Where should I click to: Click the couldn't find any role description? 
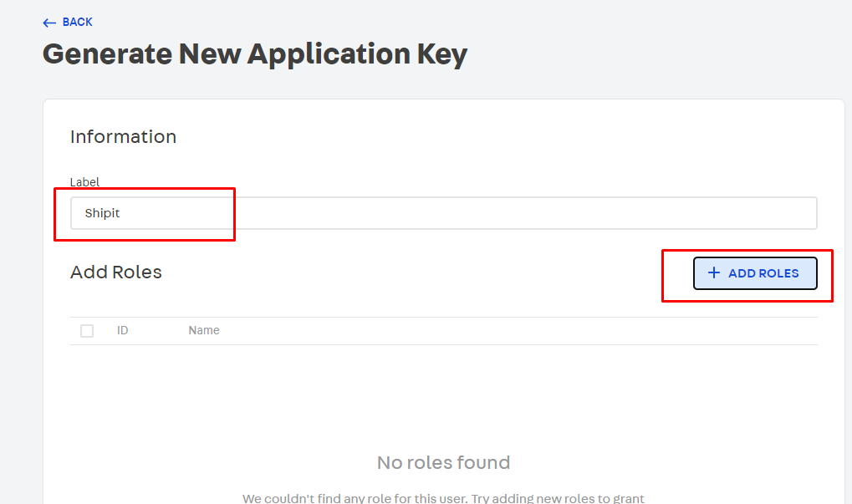(443, 498)
